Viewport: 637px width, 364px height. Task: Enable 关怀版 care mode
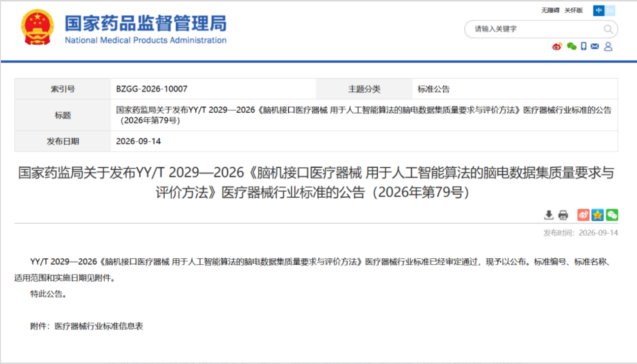click(x=574, y=10)
